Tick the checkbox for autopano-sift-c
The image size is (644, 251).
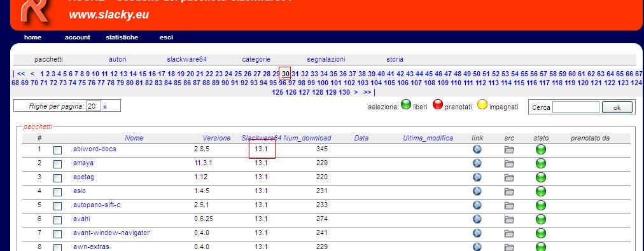click(57, 206)
